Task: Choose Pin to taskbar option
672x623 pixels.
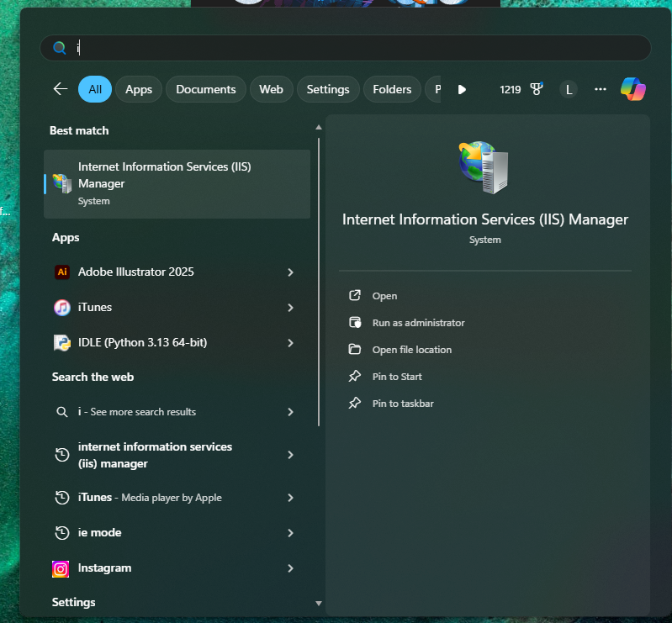Action: pos(403,404)
